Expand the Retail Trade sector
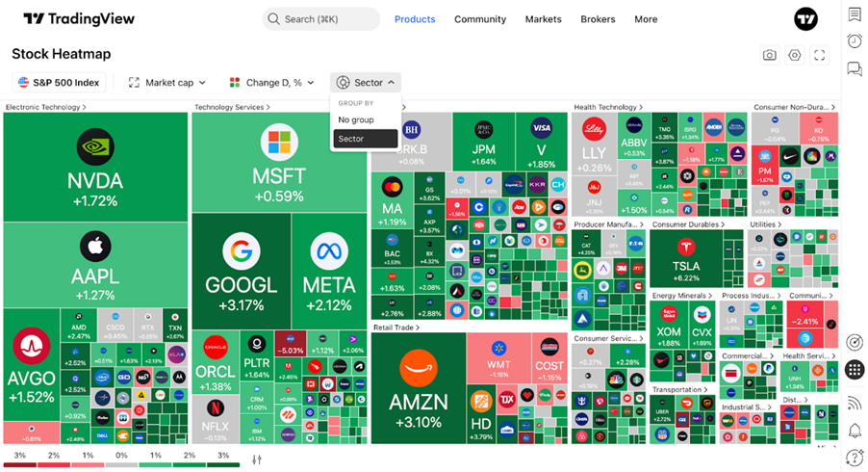The height and width of the screenshot is (472, 868). [396, 328]
